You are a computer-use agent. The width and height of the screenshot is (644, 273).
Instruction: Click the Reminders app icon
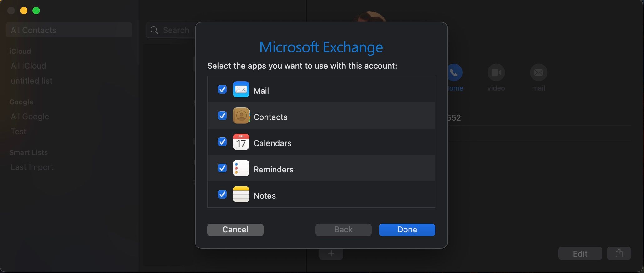pyautogui.click(x=241, y=168)
